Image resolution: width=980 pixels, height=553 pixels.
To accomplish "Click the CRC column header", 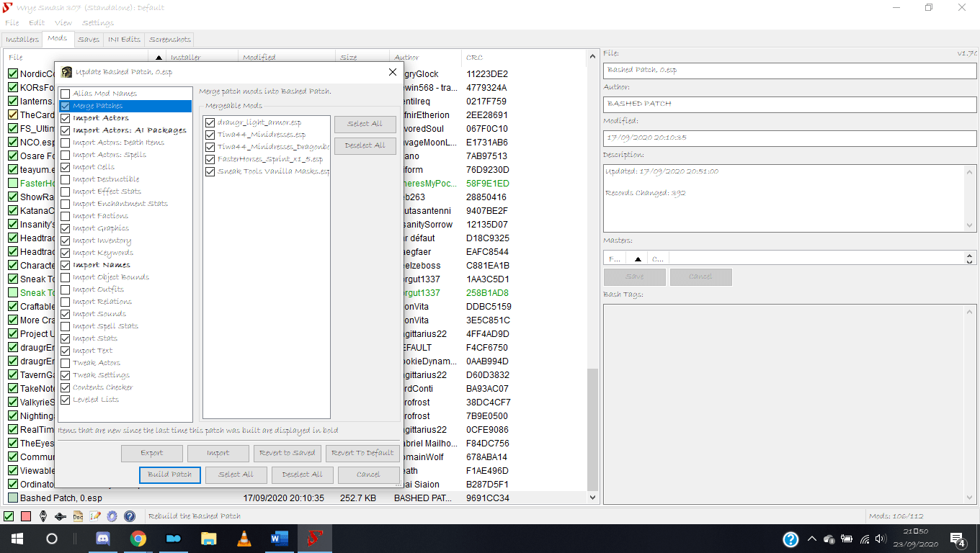I will coord(525,58).
